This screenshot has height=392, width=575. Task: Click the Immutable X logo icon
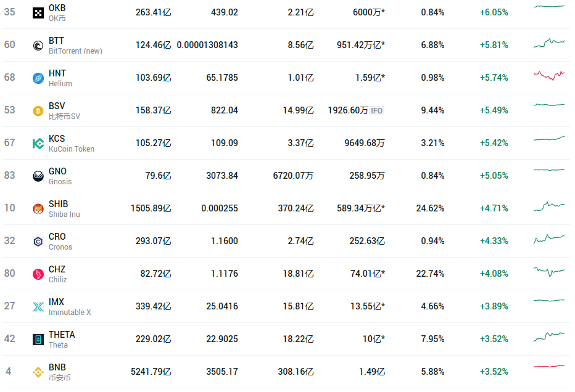(x=38, y=306)
